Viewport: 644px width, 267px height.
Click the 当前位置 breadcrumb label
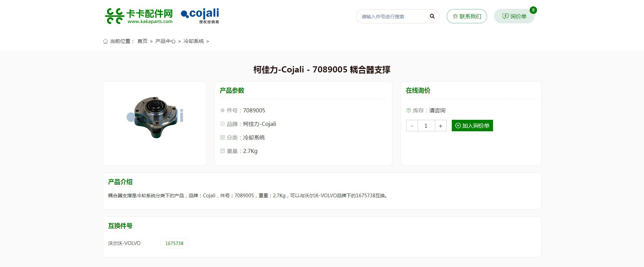coord(122,41)
